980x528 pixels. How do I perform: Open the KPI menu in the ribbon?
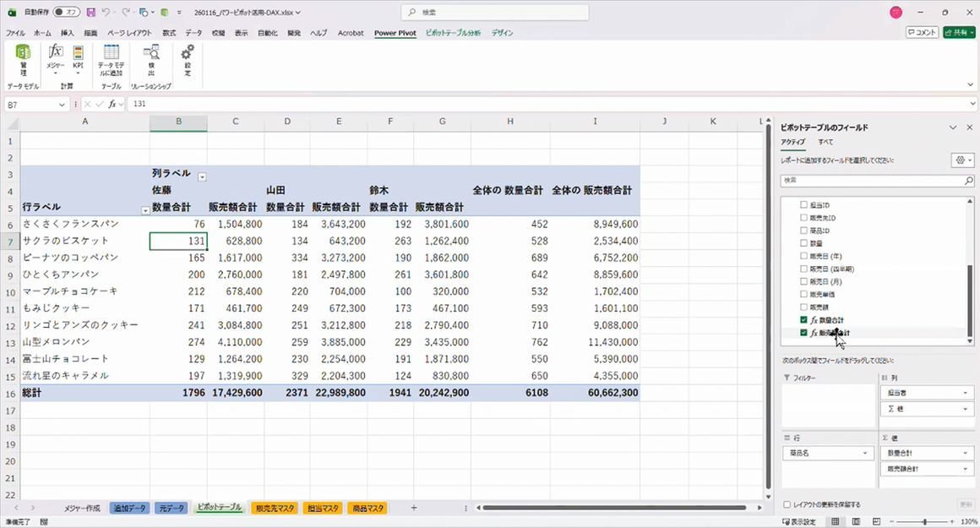tap(78, 60)
